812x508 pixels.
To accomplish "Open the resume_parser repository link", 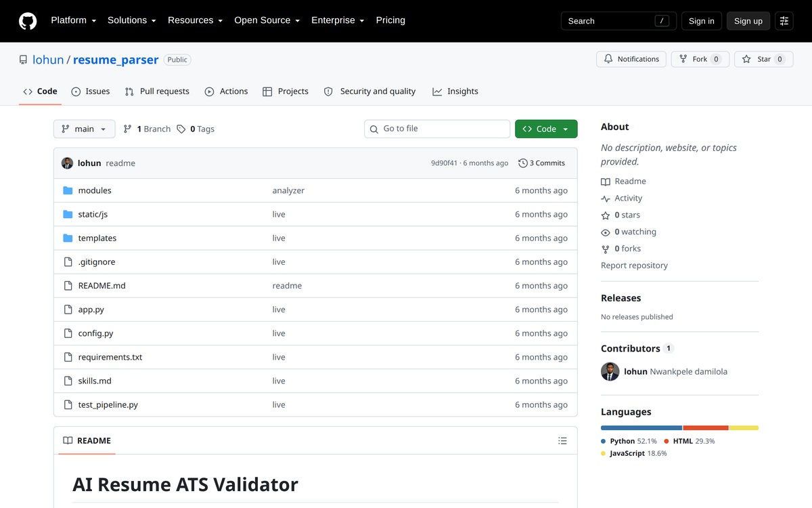I will (x=116, y=60).
